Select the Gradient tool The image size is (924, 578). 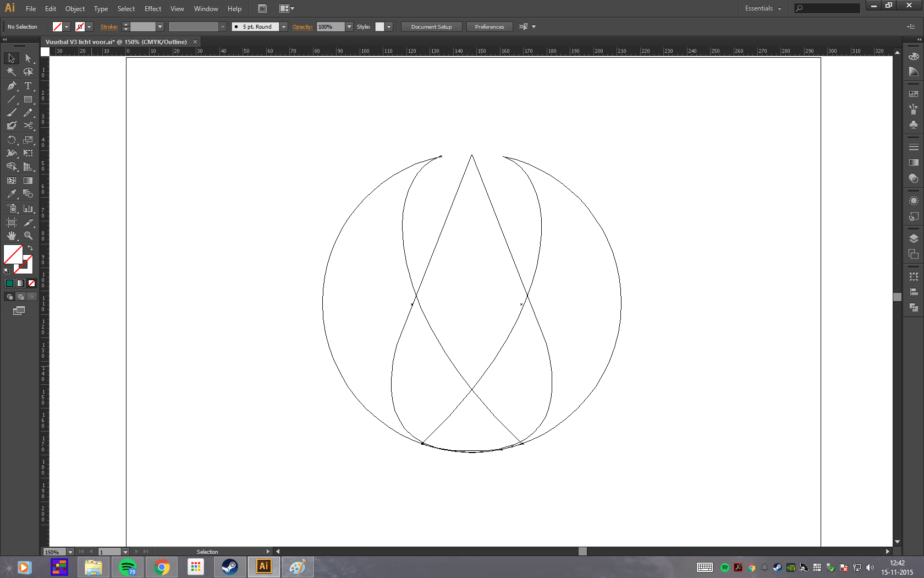pos(28,181)
